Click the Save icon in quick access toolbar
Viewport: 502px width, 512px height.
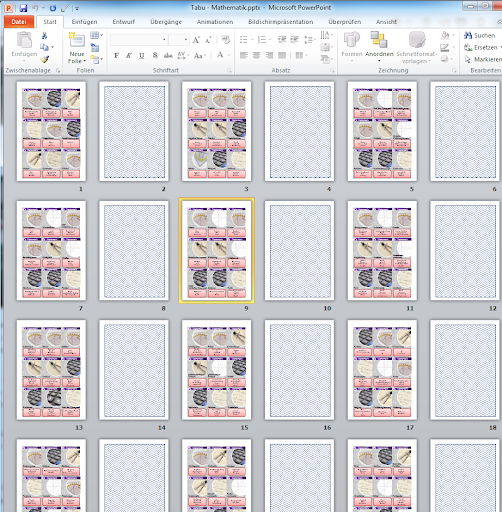[x=23, y=8]
